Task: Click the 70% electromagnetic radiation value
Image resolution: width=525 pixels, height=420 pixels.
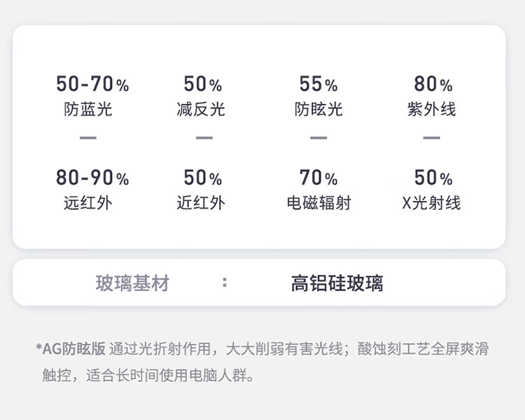Action: click(x=318, y=178)
